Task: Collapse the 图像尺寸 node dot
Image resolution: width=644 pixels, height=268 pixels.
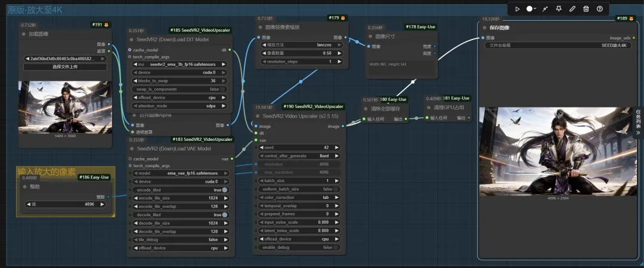Action: (369, 36)
